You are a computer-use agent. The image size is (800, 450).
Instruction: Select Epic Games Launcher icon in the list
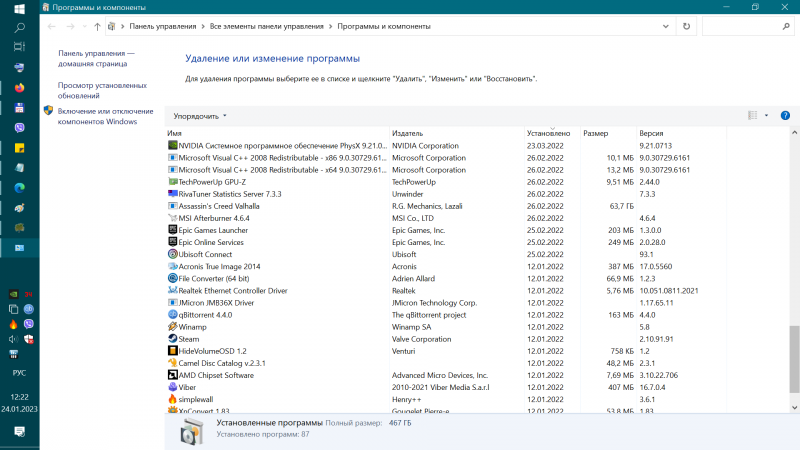(172, 230)
